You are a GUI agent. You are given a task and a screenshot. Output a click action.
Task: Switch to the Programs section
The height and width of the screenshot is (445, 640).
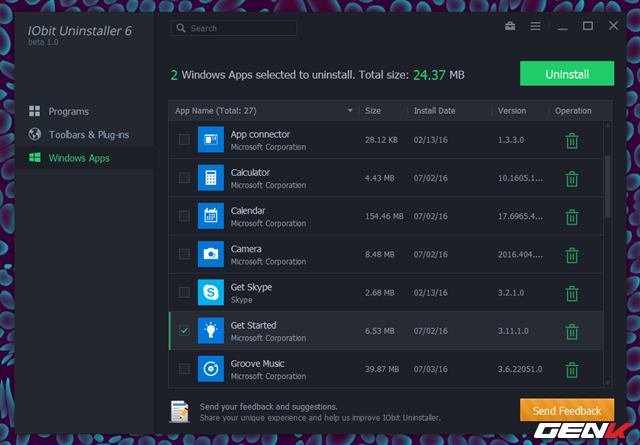[x=68, y=111]
